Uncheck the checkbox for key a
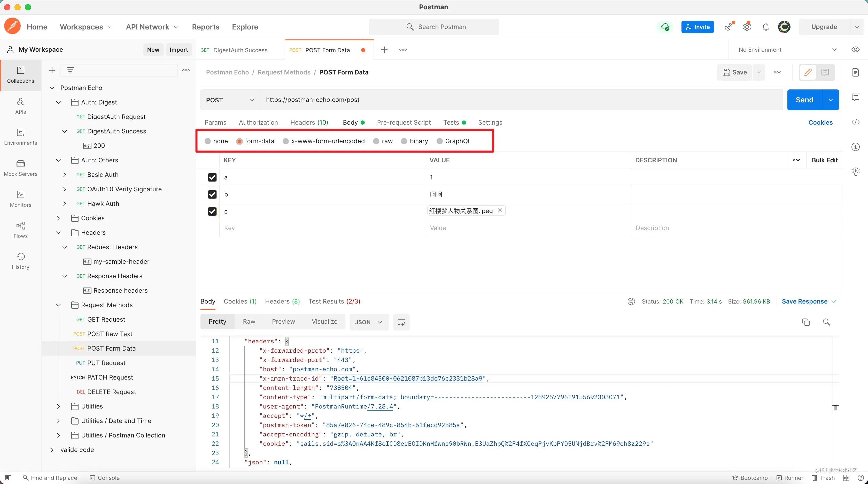 point(212,177)
